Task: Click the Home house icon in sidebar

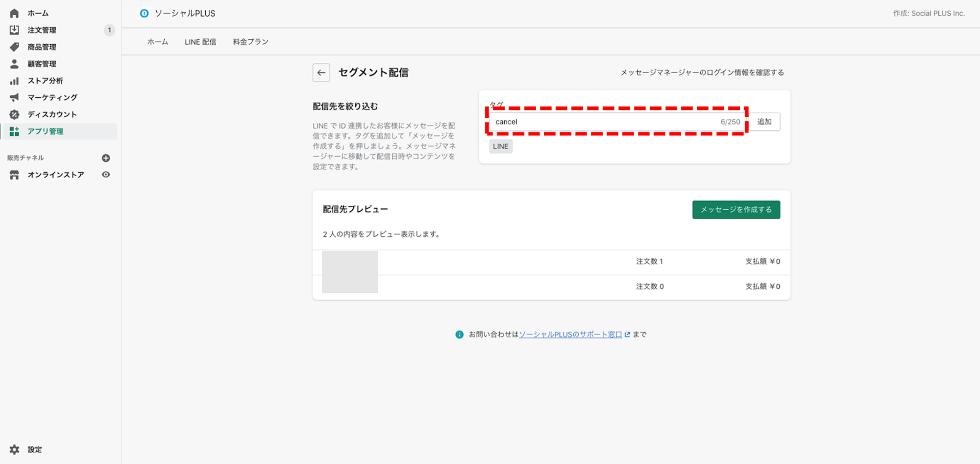Action: (x=14, y=13)
